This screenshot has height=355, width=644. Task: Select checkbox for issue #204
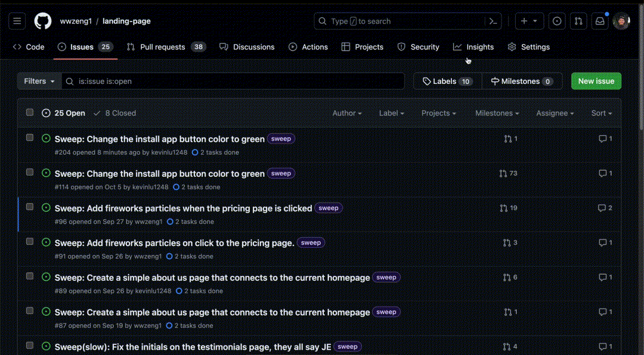(30, 138)
